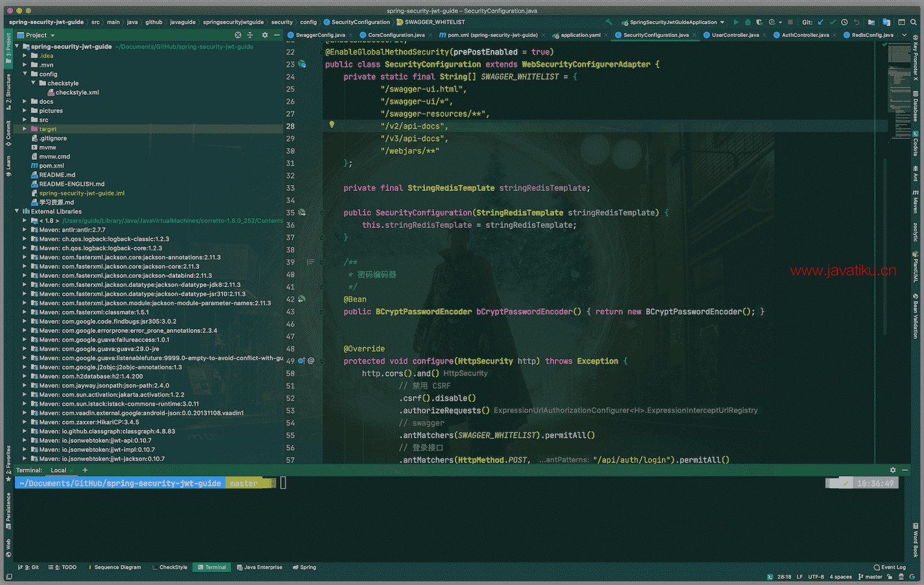
Task: Hide the Project tool window
Action: 277,35
